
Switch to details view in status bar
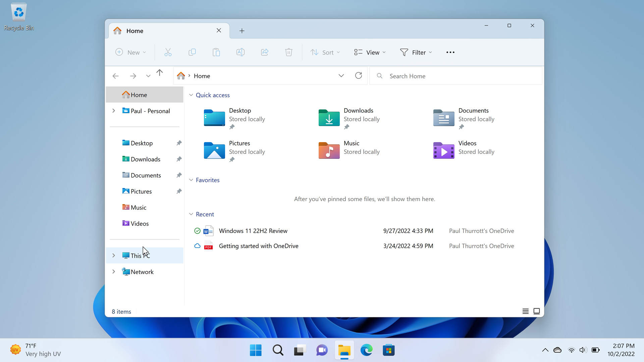(x=526, y=311)
